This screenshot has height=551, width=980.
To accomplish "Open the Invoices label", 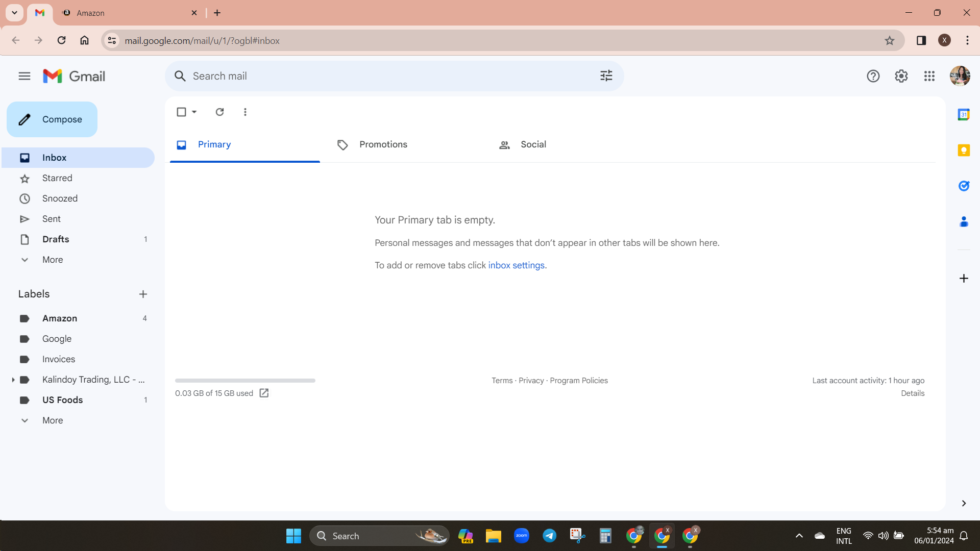I will 78,359.
